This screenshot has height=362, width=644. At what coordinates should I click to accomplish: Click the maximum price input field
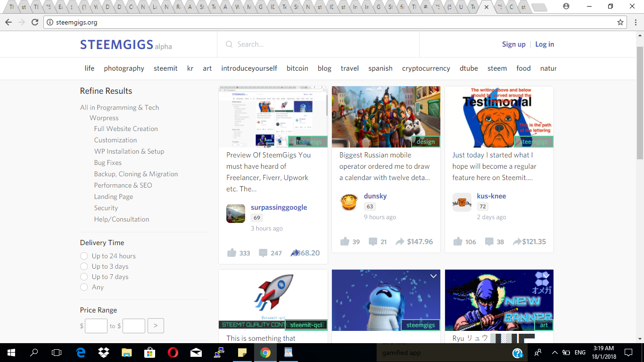(x=134, y=326)
